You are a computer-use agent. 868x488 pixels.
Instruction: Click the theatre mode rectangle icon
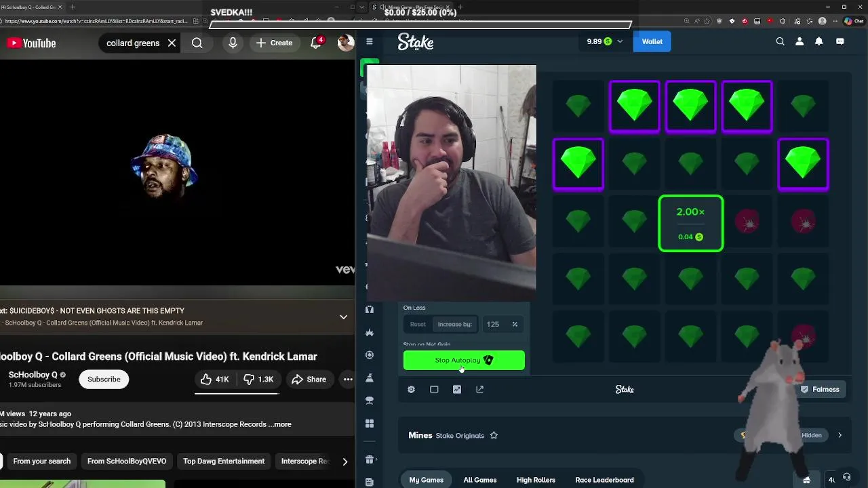click(434, 389)
